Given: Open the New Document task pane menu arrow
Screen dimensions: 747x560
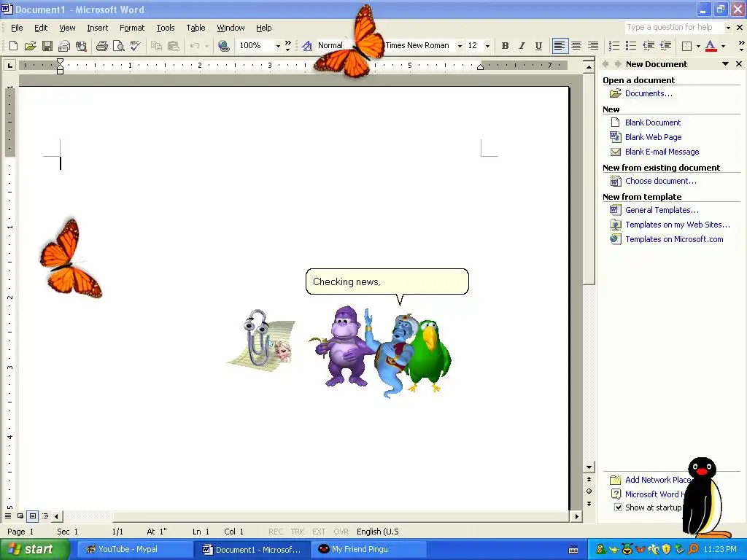Looking at the screenshot, I should pyautogui.click(x=726, y=64).
